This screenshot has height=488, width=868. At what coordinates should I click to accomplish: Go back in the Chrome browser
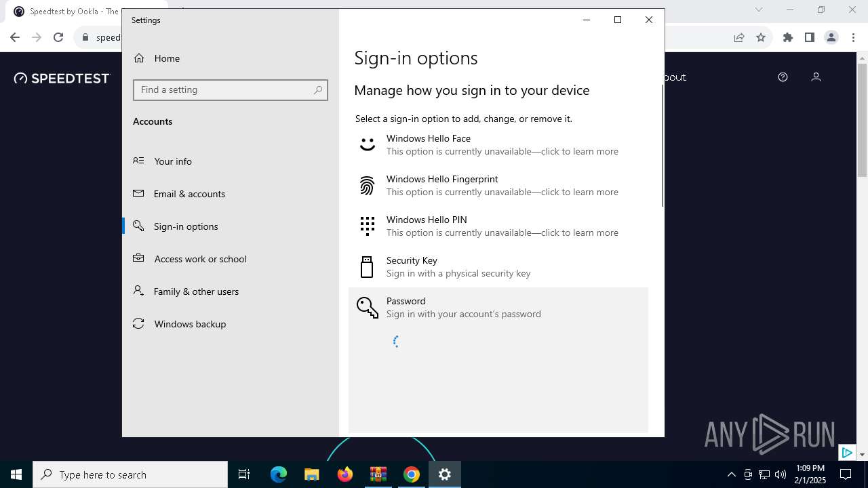click(x=15, y=37)
